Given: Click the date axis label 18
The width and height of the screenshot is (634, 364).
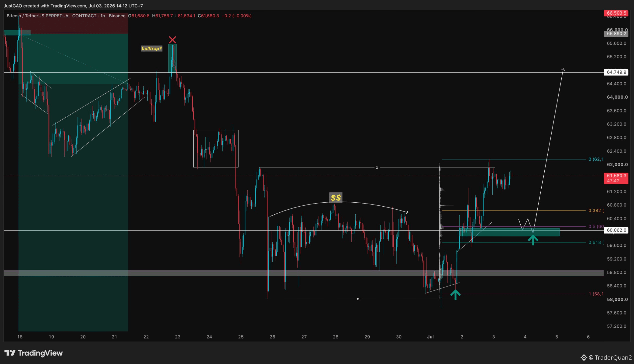Looking at the screenshot, I should click(x=20, y=337).
